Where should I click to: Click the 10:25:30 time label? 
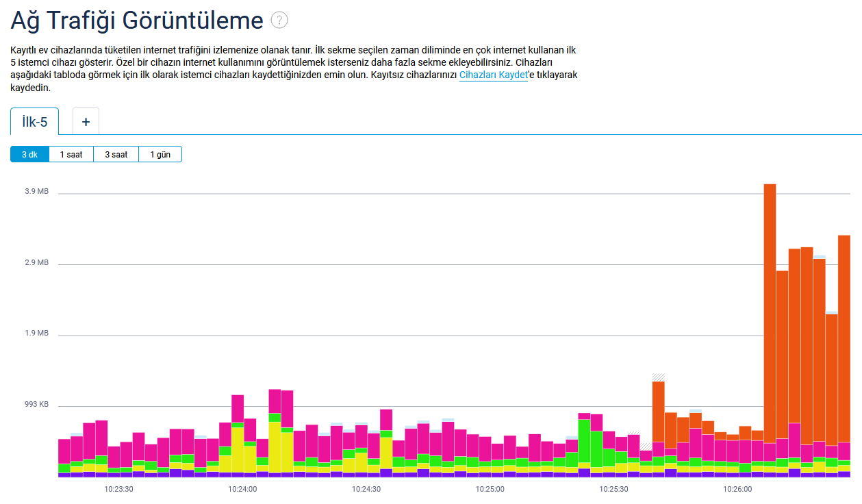coord(613,489)
